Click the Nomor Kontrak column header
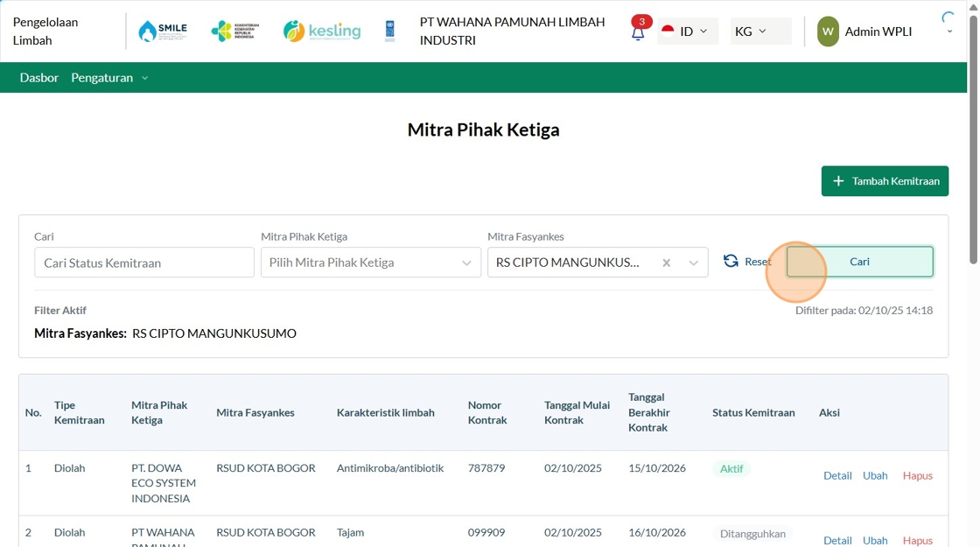The image size is (980, 547). pyautogui.click(x=486, y=412)
